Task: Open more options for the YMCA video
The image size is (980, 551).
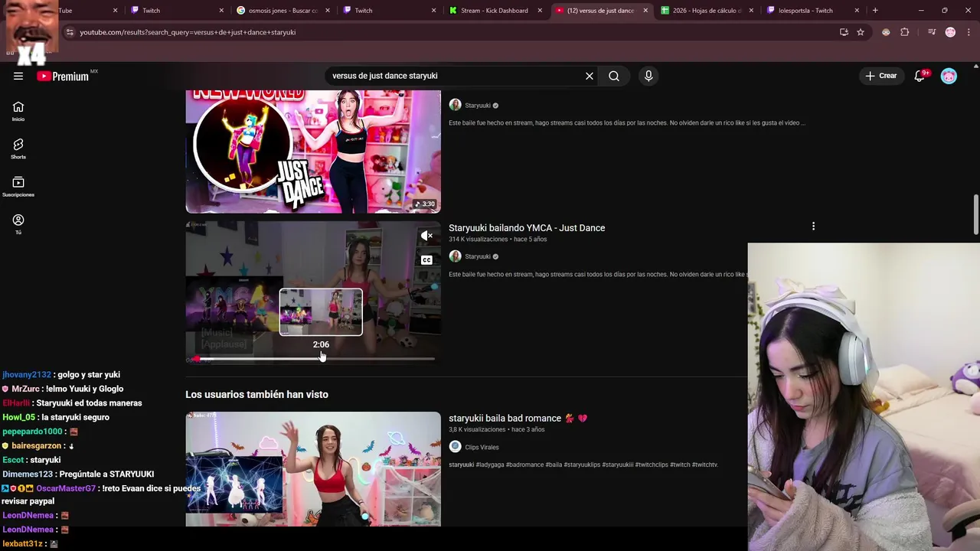Action: [813, 227]
